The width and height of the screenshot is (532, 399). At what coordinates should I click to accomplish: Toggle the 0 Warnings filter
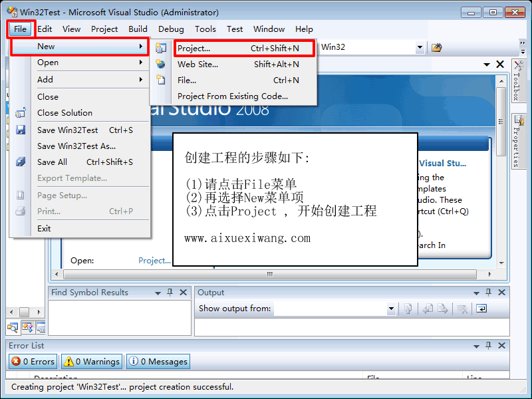click(92, 361)
